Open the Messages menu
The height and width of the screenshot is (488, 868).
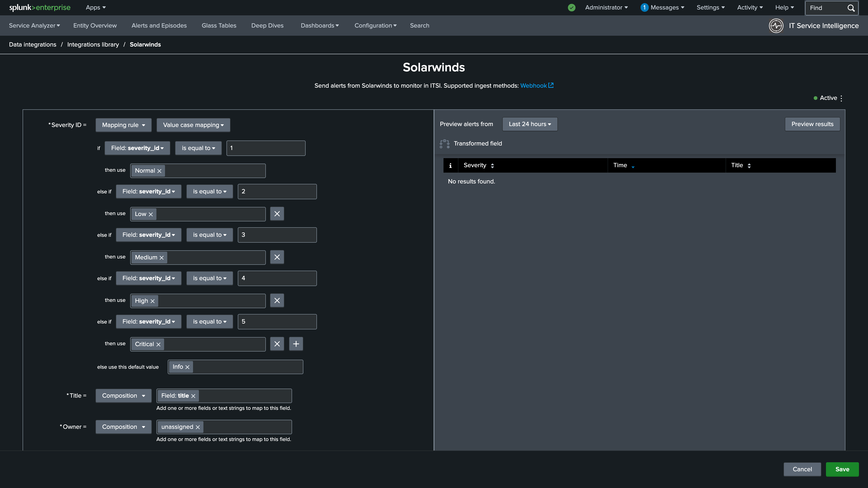[x=663, y=7]
